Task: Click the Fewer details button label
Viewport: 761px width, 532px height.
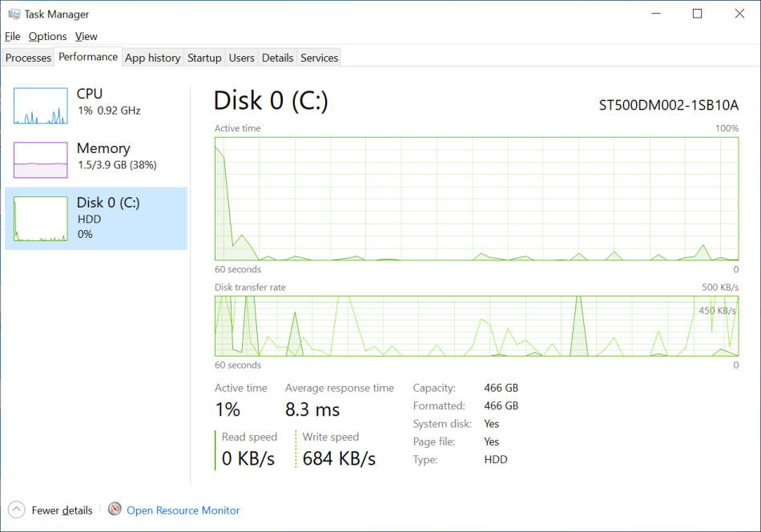Action: 62,510
